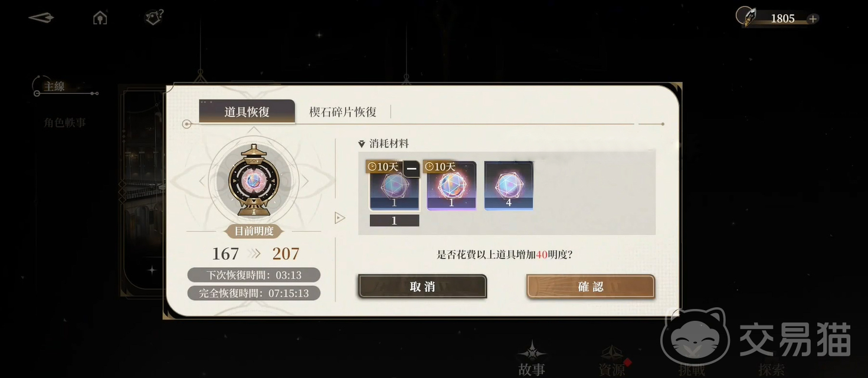Select the third crystal item with count 4
The height and width of the screenshot is (378, 868).
[x=509, y=185]
